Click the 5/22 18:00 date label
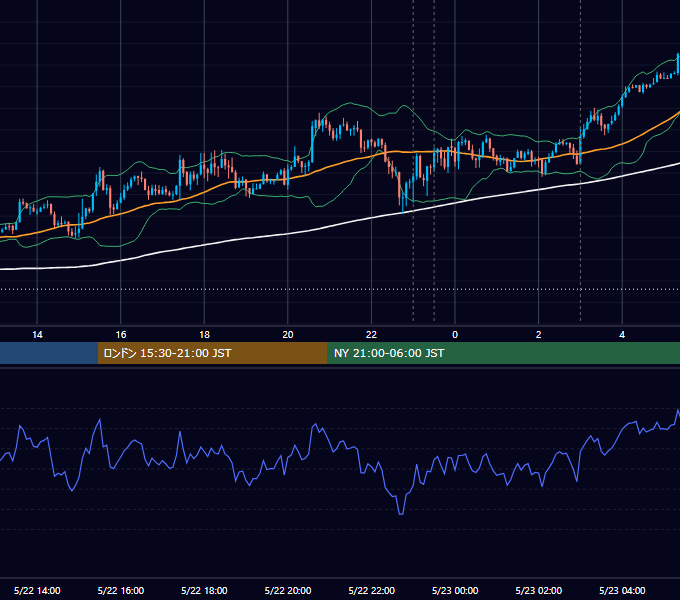The image size is (680, 600). [x=204, y=590]
